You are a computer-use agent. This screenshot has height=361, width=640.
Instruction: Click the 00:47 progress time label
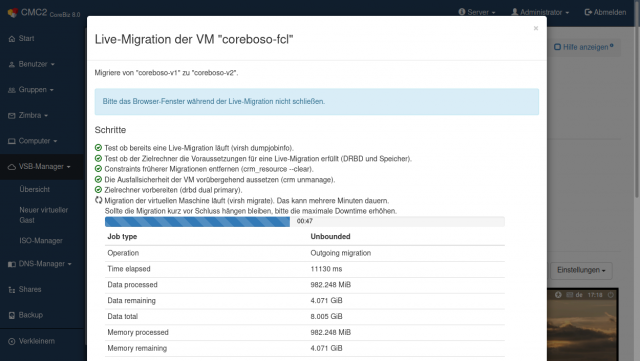304,221
